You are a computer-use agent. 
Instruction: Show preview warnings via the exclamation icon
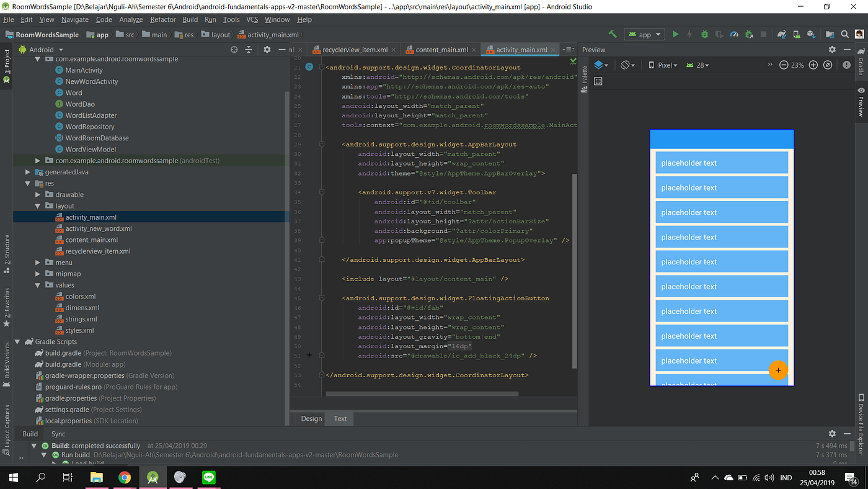click(x=846, y=65)
